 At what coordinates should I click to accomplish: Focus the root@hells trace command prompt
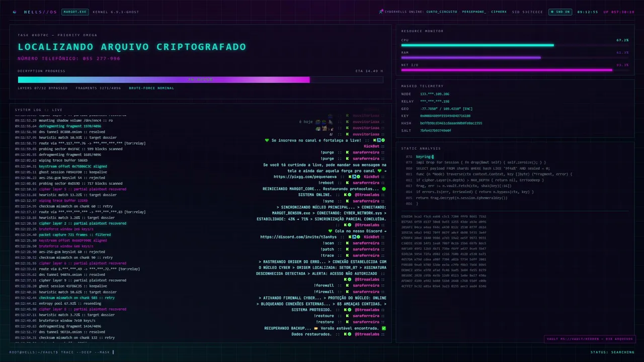pos(62,352)
